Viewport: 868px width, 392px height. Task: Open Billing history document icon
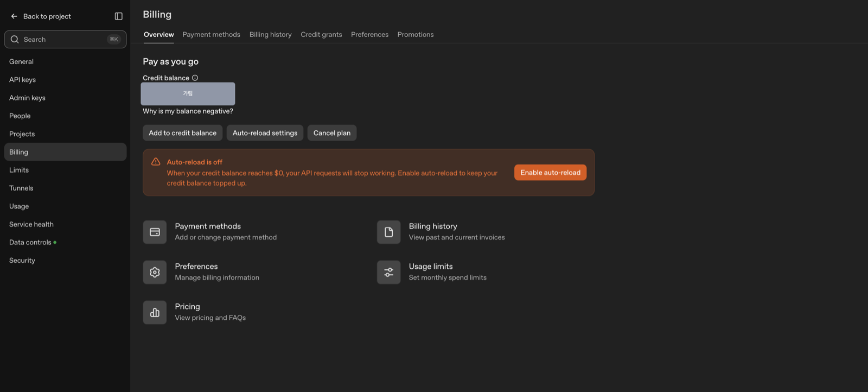click(x=388, y=232)
